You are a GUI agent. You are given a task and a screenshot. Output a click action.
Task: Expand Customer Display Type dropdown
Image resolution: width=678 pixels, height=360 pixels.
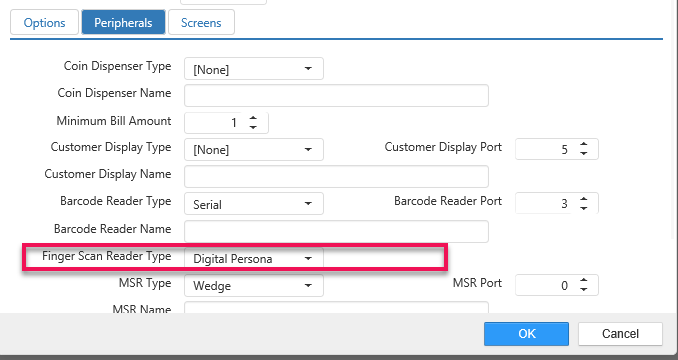(254, 150)
